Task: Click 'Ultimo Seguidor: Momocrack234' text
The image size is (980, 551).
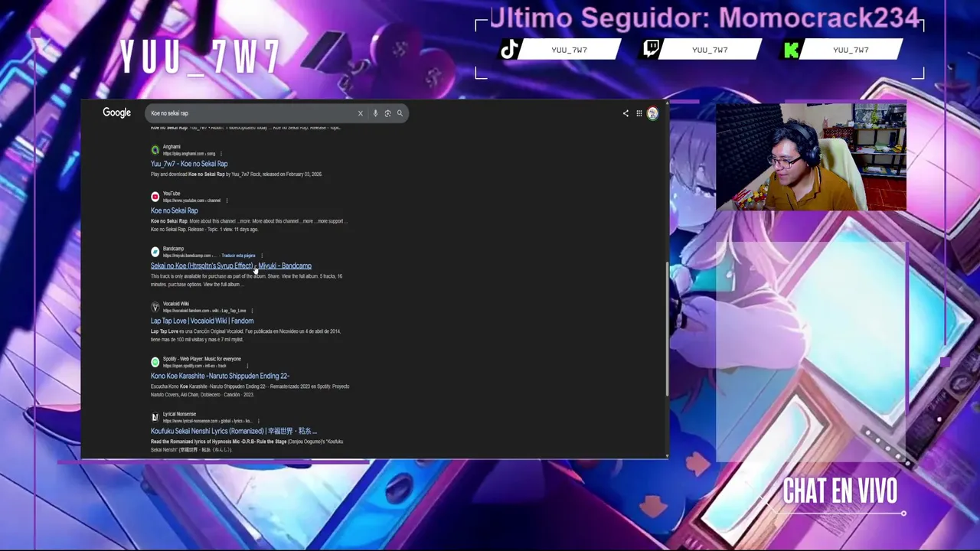Action: coord(704,18)
